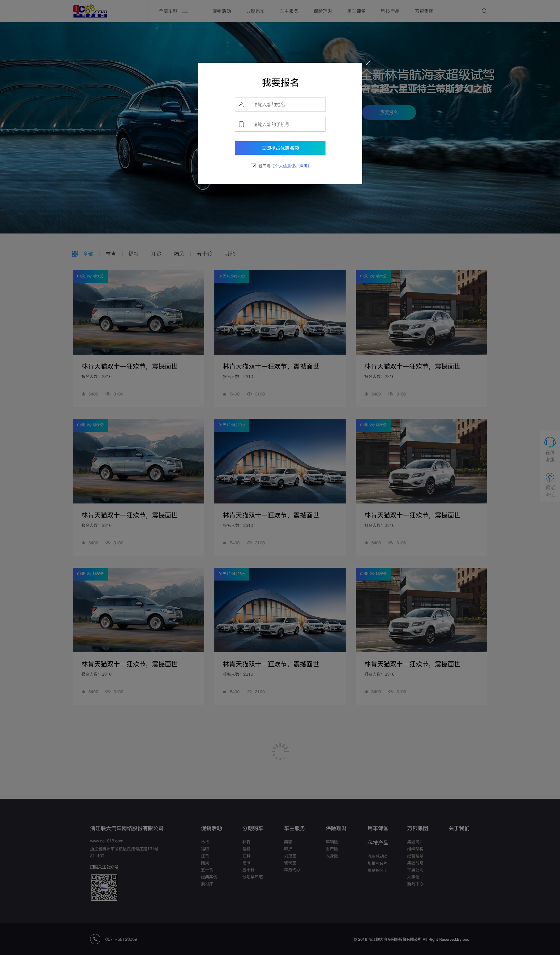Open first row showroom cars thumbnail
The image size is (560, 955).
pos(280,312)
